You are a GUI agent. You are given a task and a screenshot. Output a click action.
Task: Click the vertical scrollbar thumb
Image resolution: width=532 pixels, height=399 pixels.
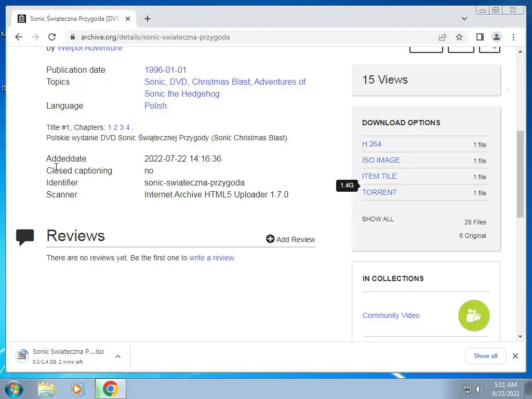pos(520,174)
